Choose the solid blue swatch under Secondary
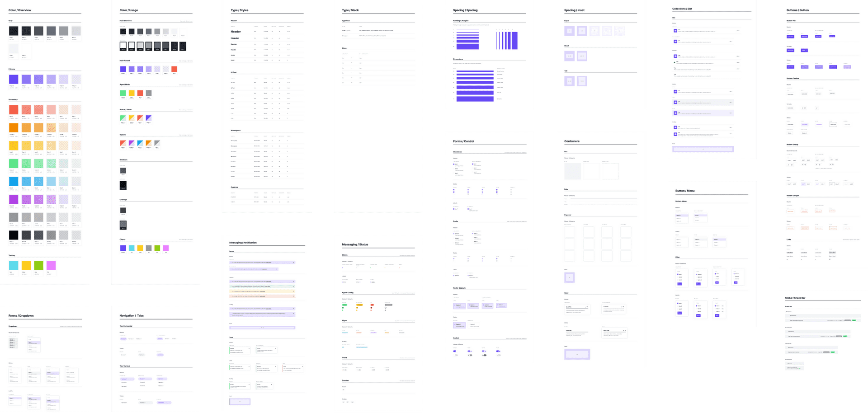Viewport: 868px width, 413px height. (x=14, y=182)
